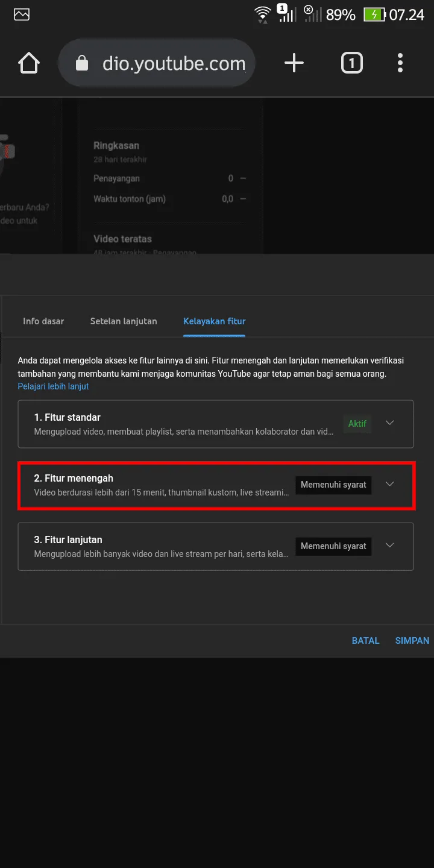Tap the Wi-Fi status icon
The image size is (434, 868).
tap(262, 14)
